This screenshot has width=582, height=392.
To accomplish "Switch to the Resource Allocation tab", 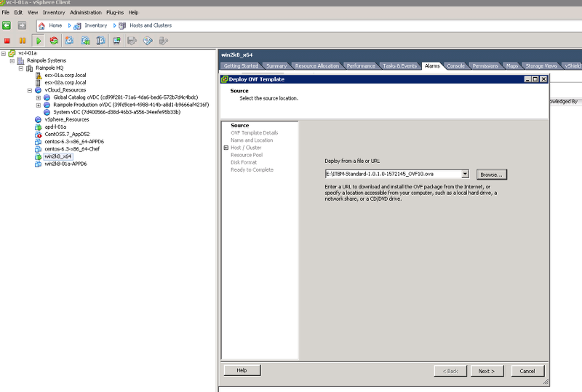I will (317, 65).
